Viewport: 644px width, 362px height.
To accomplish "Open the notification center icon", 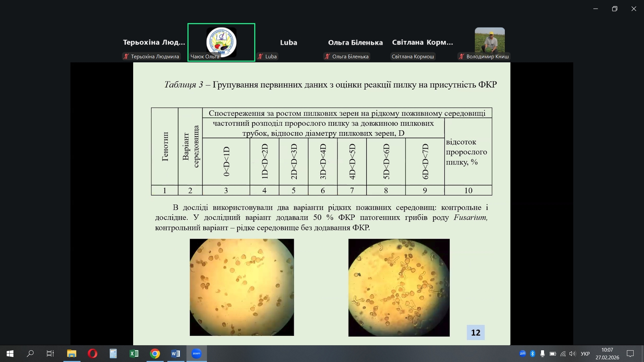I will coord(630,354).
